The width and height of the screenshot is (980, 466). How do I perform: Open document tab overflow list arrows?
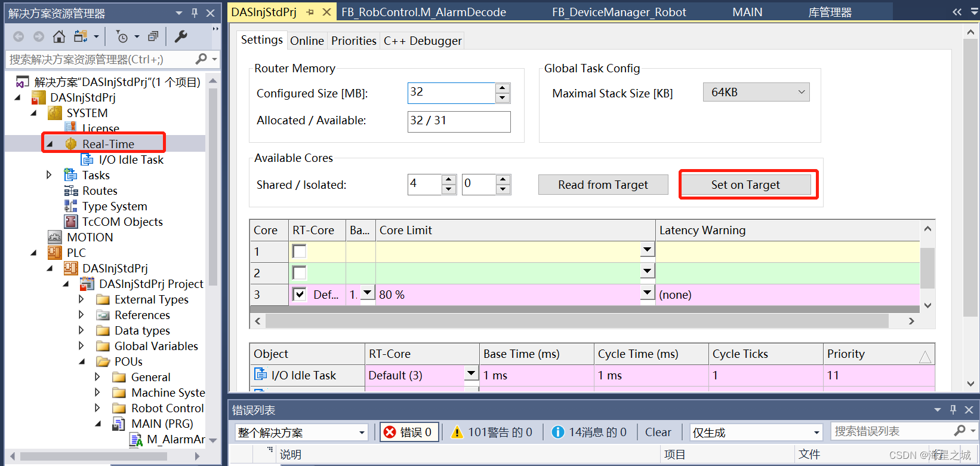(x=957, y=12)
